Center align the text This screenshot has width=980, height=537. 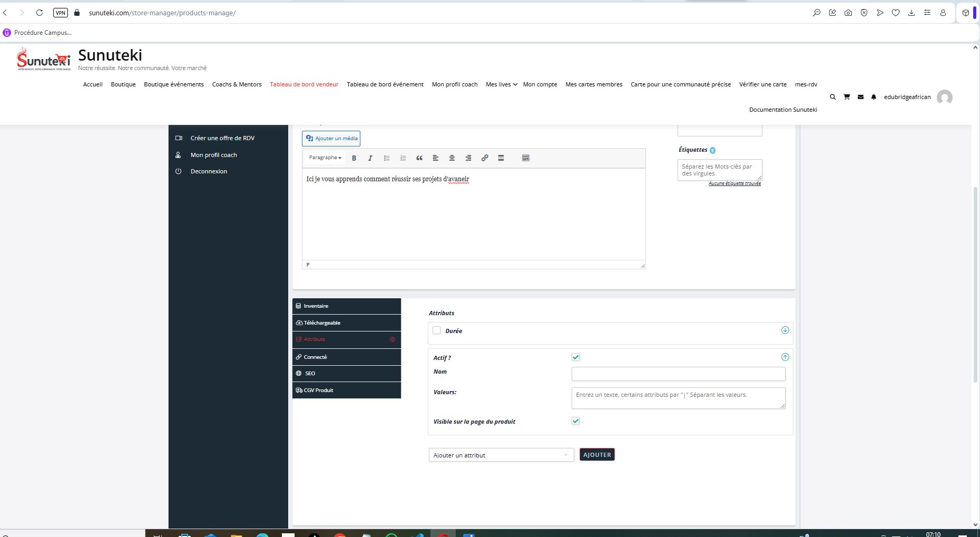[452, 158]
